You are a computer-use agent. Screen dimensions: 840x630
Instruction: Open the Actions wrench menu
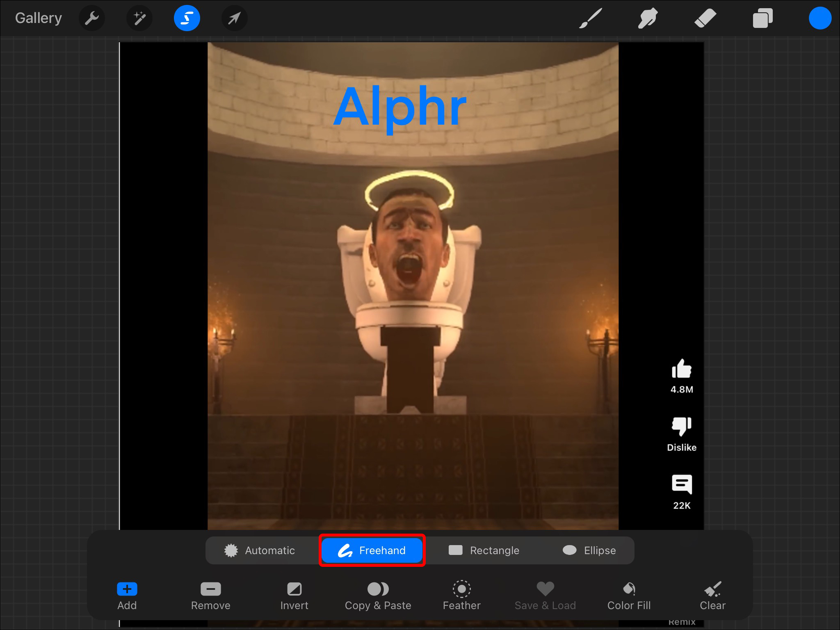point(91,18)
